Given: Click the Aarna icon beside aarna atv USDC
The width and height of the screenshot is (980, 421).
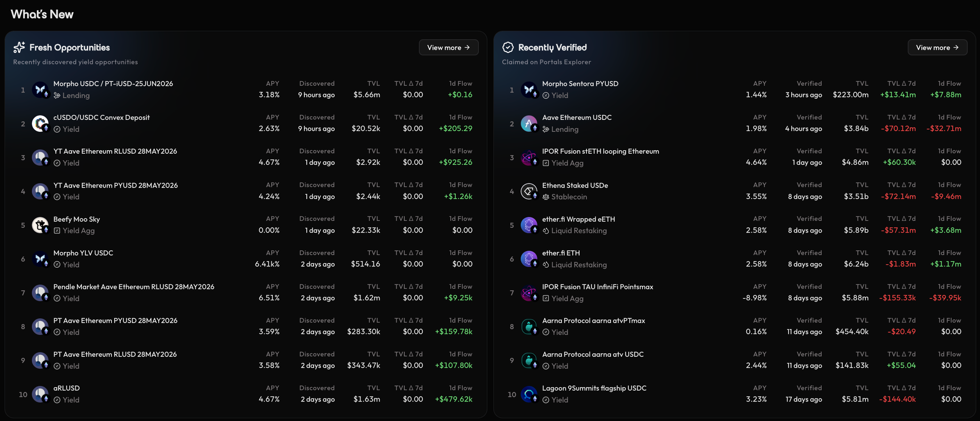Looking at the screenshot, I should pyautogui.click(x=529, y=360).
